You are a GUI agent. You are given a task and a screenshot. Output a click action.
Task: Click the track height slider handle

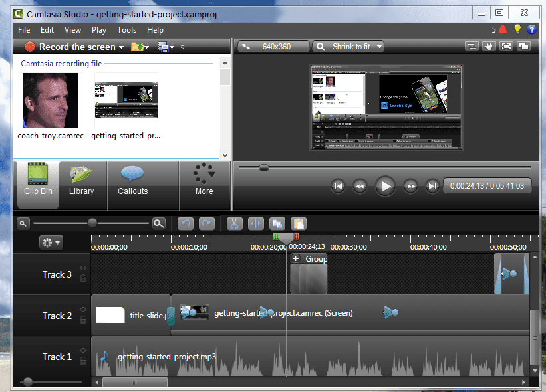28,382
